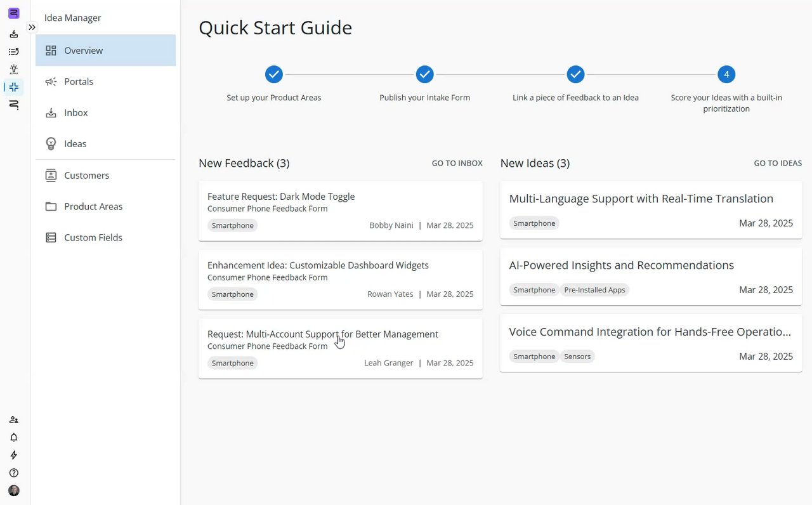Click the Publish your Intake Form checkmark step

coord(424,75)
